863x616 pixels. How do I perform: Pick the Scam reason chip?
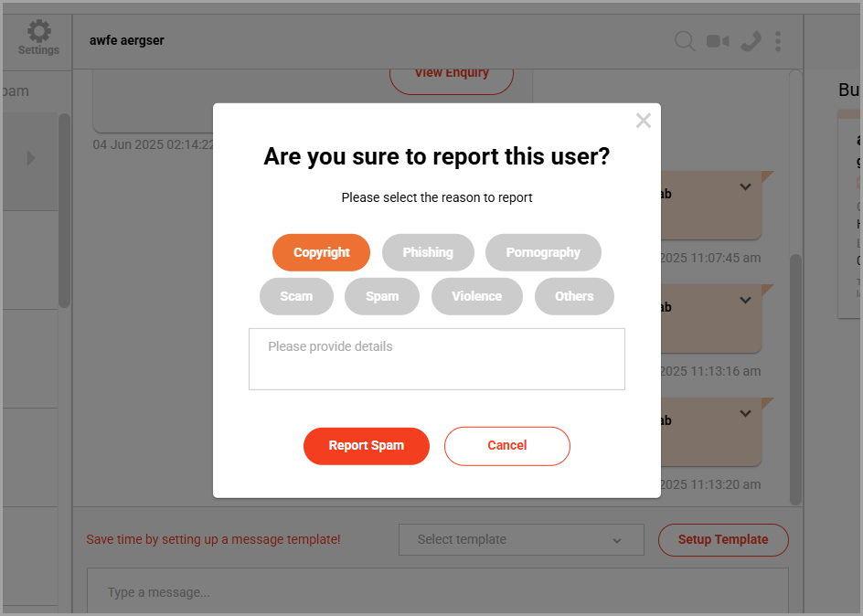pyautogui.click(x=296, y=296)
